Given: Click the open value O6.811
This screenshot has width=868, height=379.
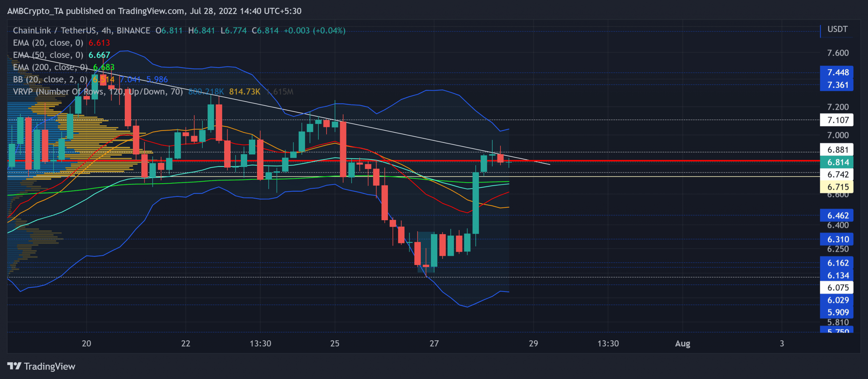Looking at the screenshot, I should tap(169, 31).
